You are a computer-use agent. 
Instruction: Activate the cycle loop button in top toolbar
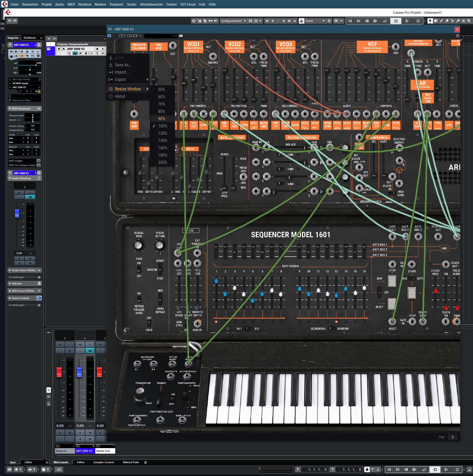click(x=385, y=21)
